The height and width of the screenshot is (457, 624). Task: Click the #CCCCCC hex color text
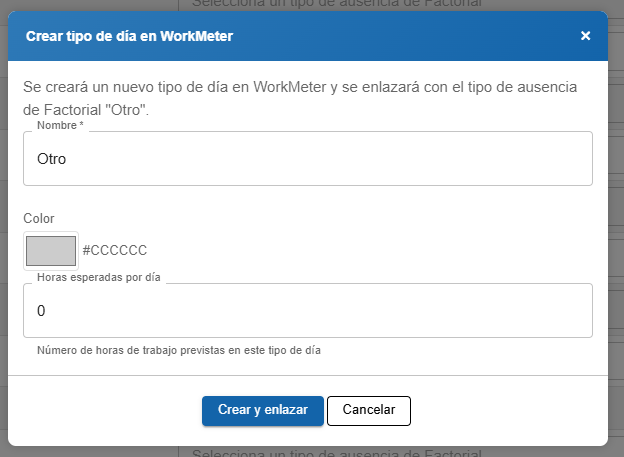point(115,250)
